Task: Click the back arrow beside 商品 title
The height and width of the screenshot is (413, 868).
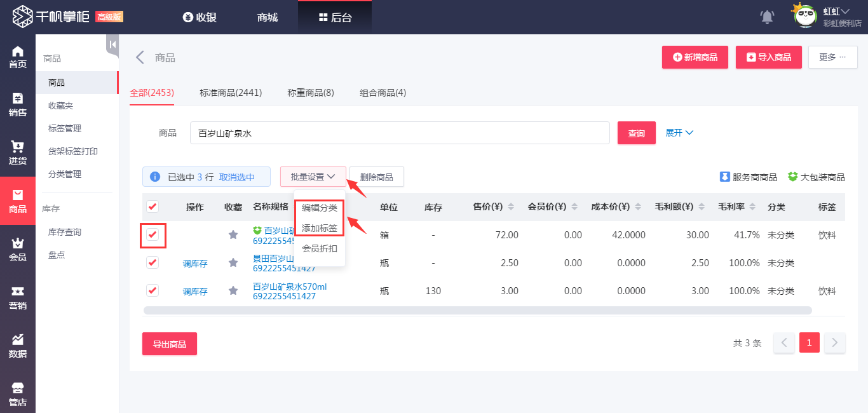Action: pyautogui.click(x=140, y=58)
